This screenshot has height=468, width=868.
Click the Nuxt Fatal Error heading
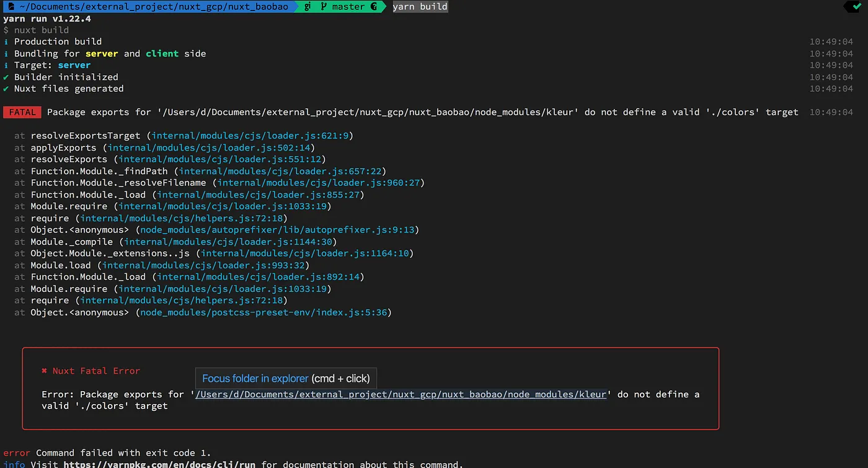tap(96, 371)
